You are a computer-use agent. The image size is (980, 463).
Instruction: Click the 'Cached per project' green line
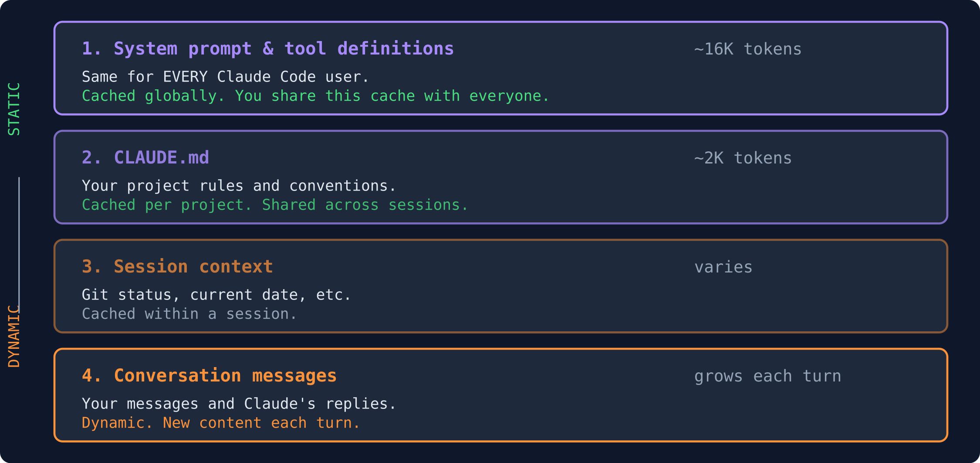point(274,205)
